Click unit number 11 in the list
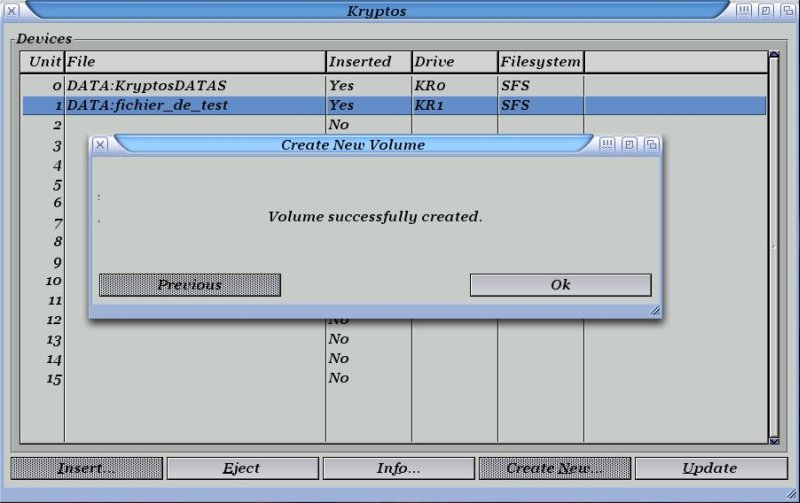This screenshot has height=503, width=800. [55, 300]
